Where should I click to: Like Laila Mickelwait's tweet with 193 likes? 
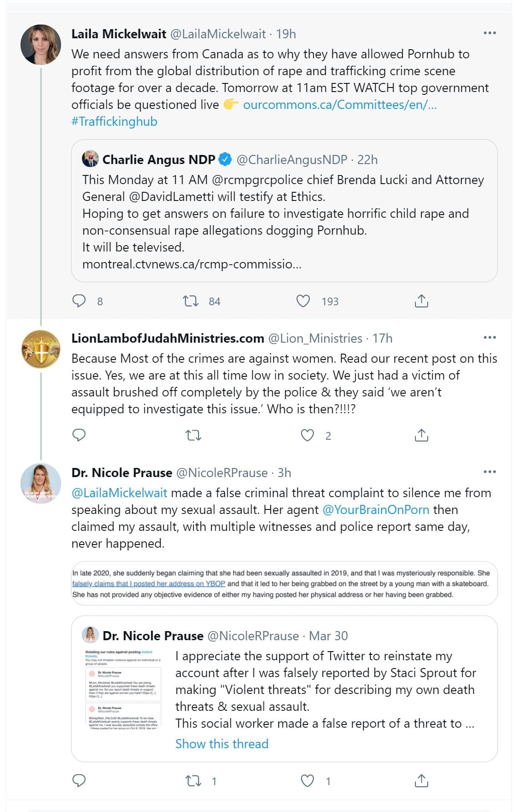(x=303, y=301)
